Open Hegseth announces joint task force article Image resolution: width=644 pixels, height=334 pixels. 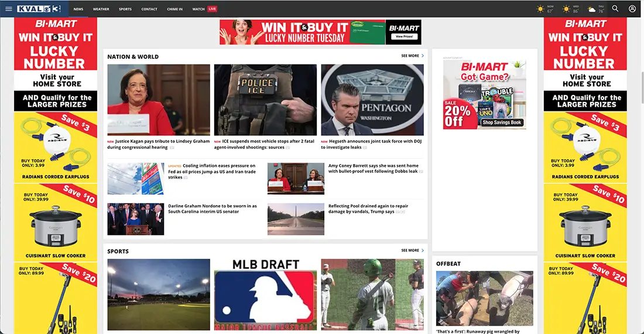372,144
